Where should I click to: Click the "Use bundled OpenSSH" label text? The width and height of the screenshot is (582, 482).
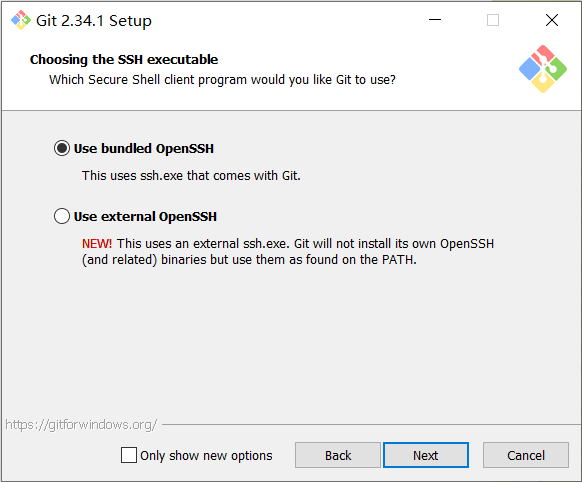144,148
